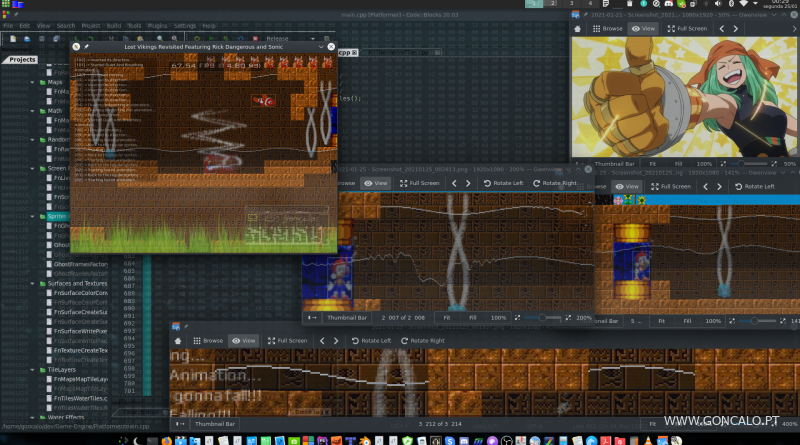This screenshot has width=800, height=445.
Task: Toggle View mode in top-right Gwenview window
Action: click(x=643, y=29)
